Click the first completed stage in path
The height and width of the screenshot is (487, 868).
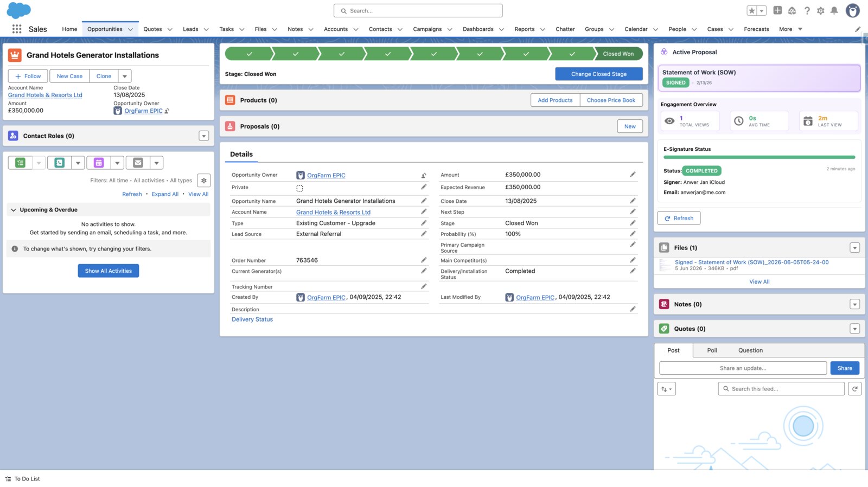[x=249, y=54]
